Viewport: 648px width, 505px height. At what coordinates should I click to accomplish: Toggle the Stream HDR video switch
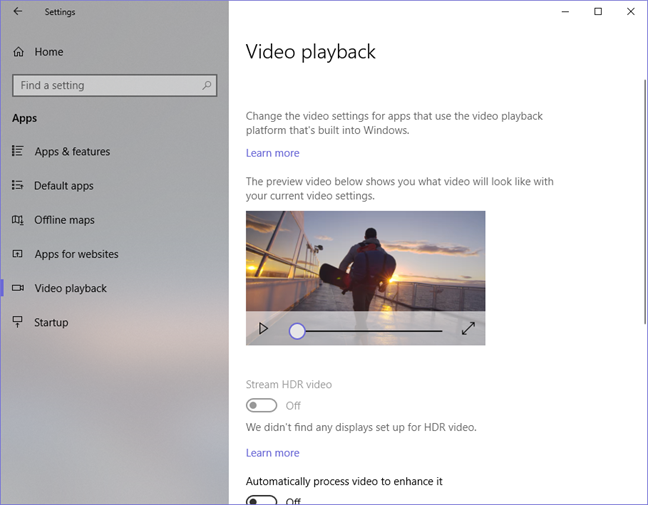pyautogui.click(x=261, y=405)
